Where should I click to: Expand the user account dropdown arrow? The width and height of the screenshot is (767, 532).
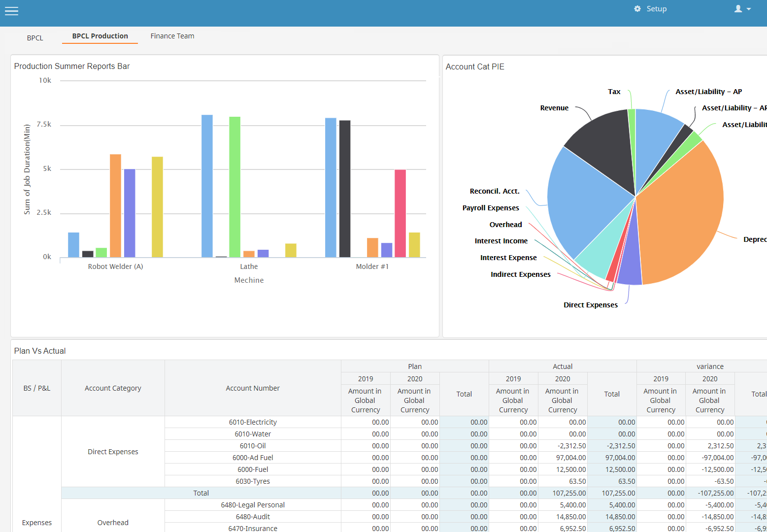tap(749, 9)
